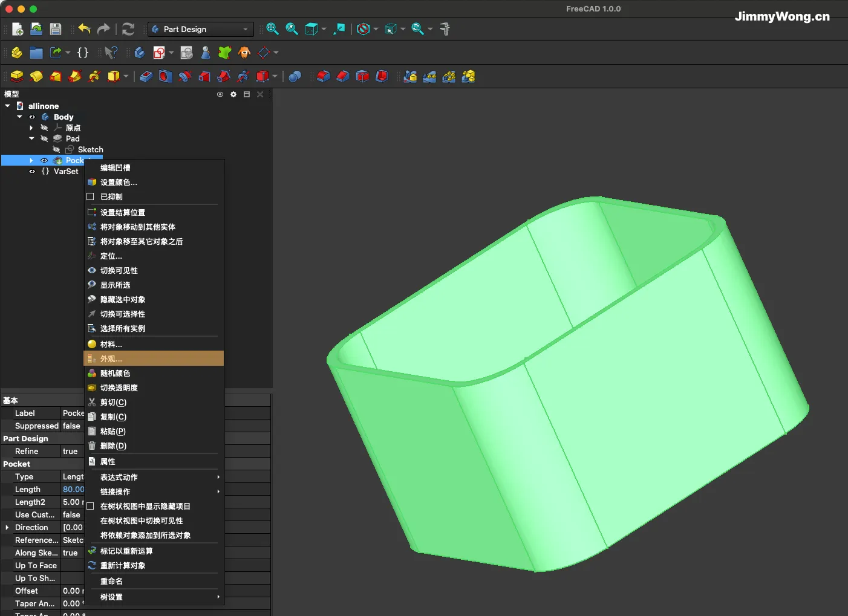Viewport: 848px width, 616px height.
Task: Open the Part Design workbench dropdown
Action: (200, 29)
